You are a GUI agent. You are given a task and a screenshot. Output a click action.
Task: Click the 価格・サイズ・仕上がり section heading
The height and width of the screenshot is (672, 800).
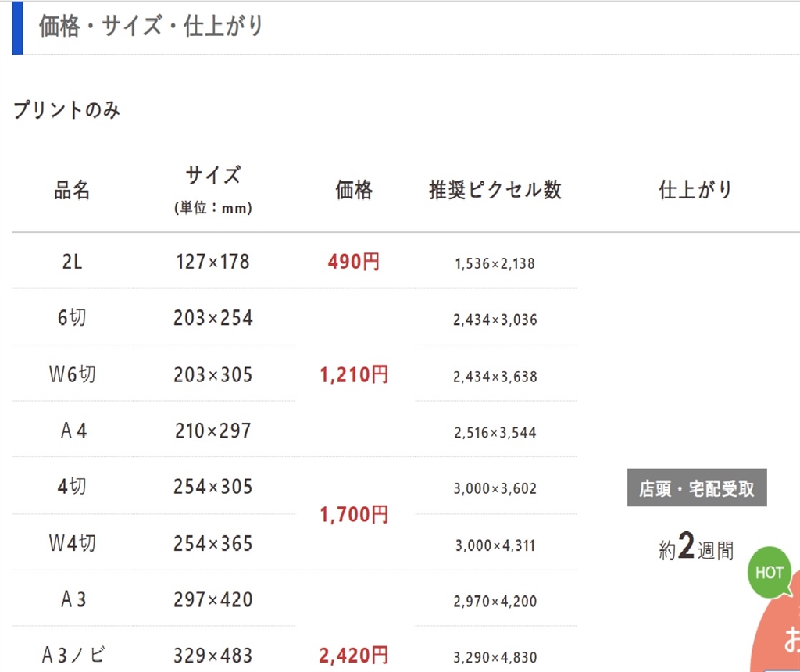[152, 27]
